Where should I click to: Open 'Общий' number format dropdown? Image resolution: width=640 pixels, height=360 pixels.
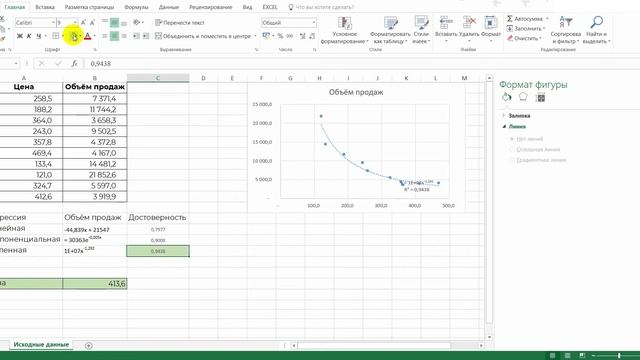coord(313,23)
